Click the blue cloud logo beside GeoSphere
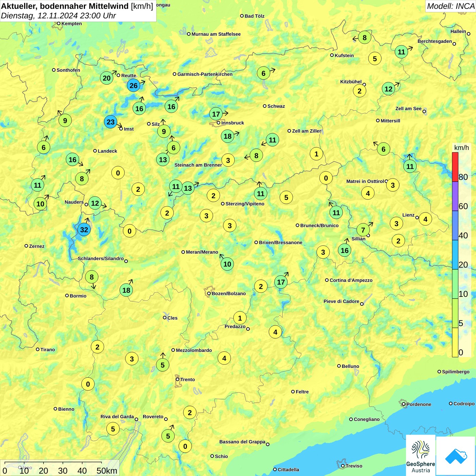The width and height of the screenshot is (476, 476). [x=456, y=456]
